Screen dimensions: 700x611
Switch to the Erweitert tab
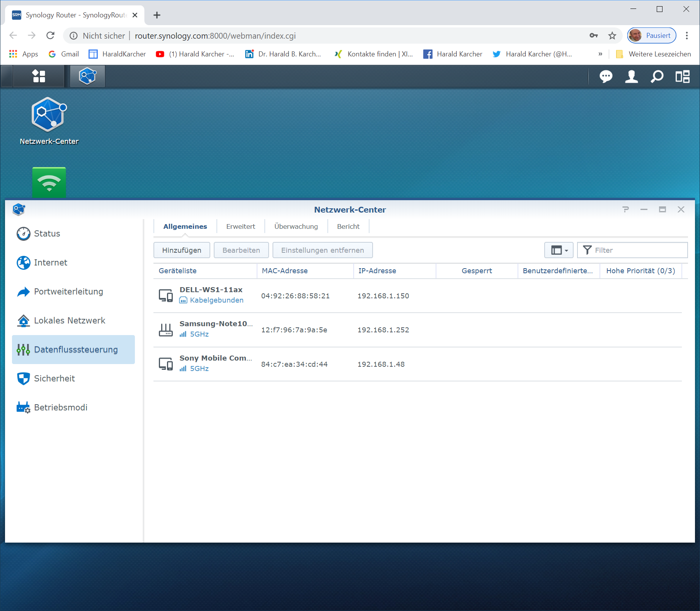[240, 226]
